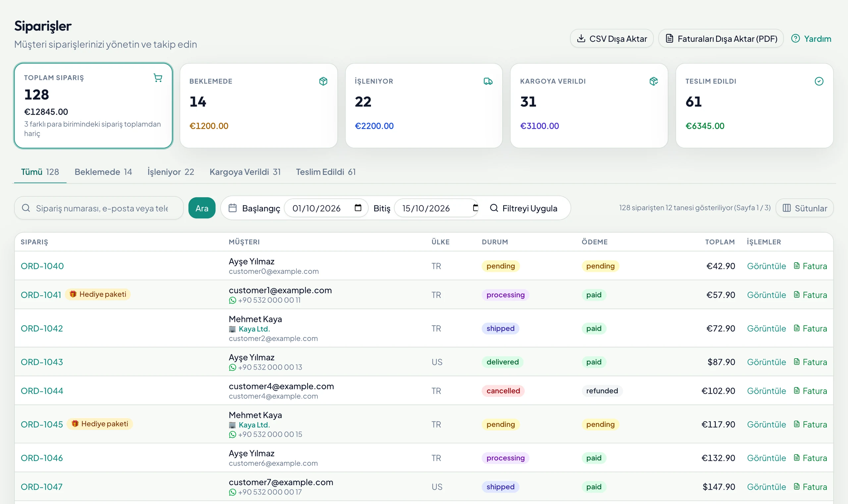The width and height of the screenshot is (848, 504).
Task: Switch to the Tümü tab
Action: [x=40, y=172]
